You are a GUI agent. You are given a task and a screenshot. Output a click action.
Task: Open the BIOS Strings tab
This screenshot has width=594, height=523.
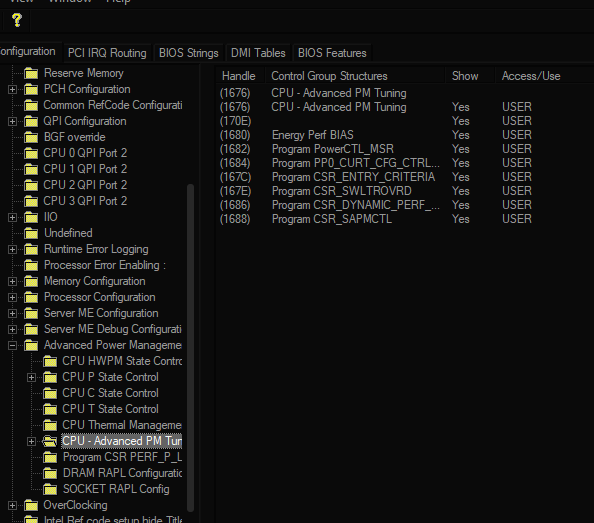click(189, 53)
